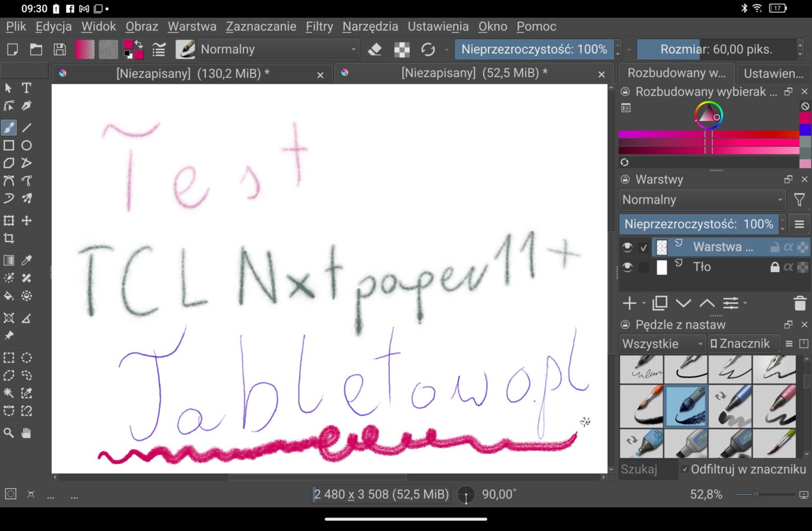
Task: Open the brush settings editor
Action: coord(159,50)
